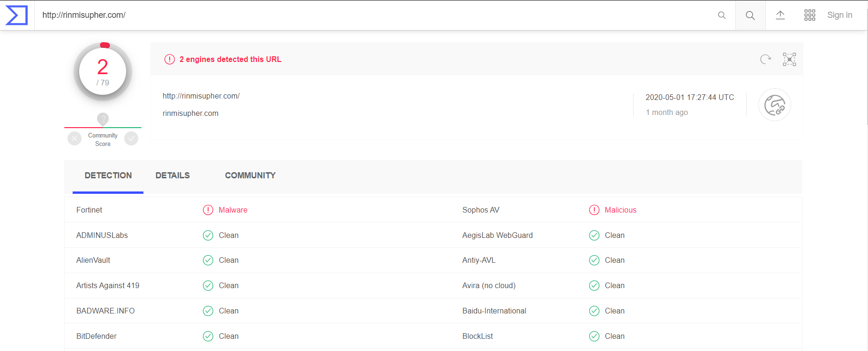Screen dimensions: 868x351
Task: Click the Sophos AV engine name
Action: pyautogui.click(x=481, y=210)
